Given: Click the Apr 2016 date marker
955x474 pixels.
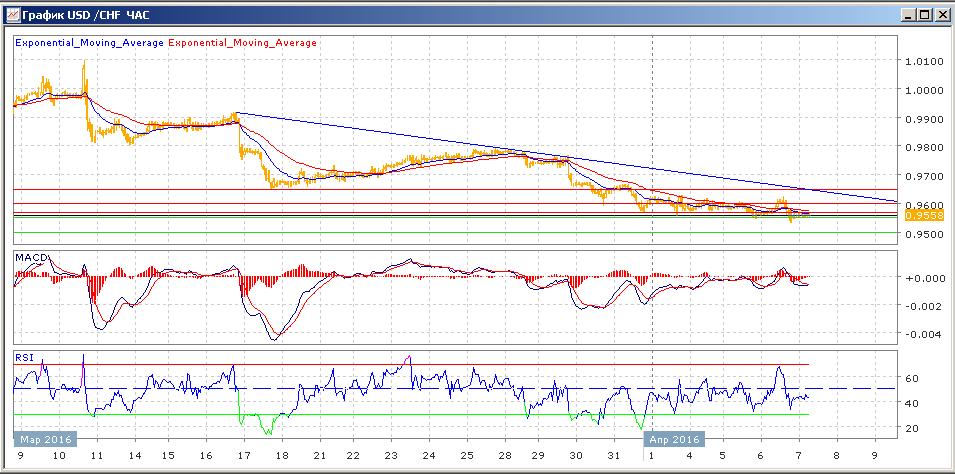Looking at the screenshot, I should point(672,438).
